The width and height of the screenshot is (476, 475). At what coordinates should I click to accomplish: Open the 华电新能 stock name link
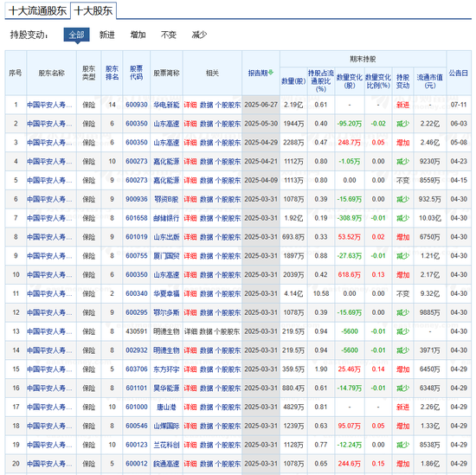(166, 105)
